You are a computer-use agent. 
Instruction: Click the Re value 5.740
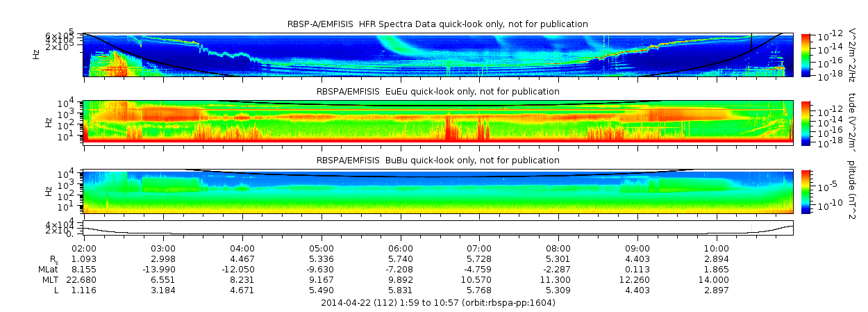pyautogui.click(x=401, y=258)
